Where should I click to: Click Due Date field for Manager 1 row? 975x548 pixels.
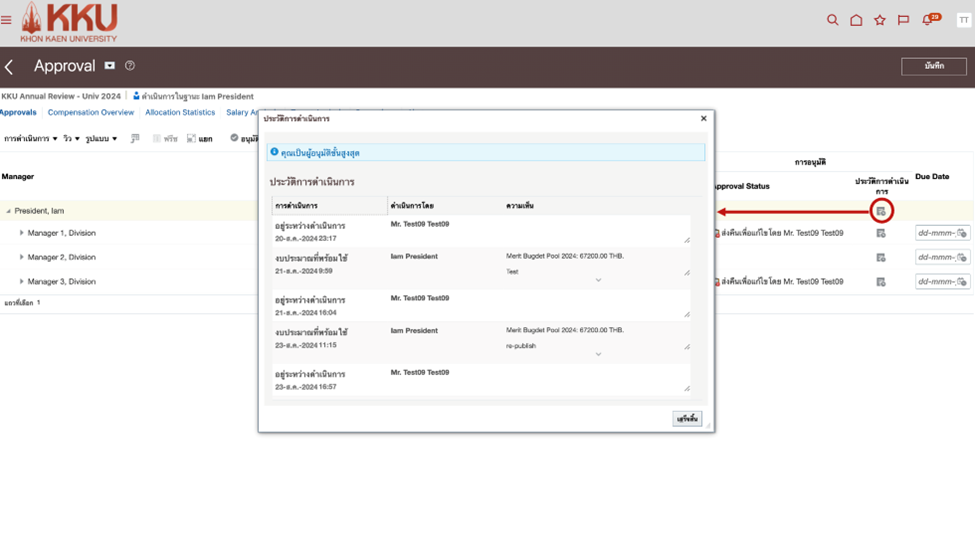935,233
